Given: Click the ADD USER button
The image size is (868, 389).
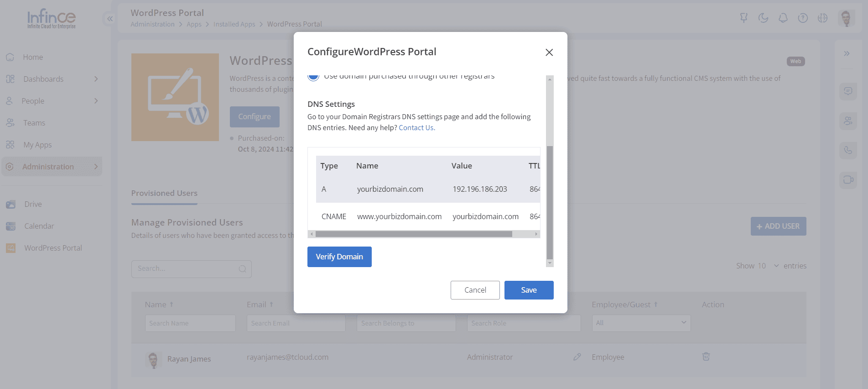Looking at the screenshot, I should 778,226.
